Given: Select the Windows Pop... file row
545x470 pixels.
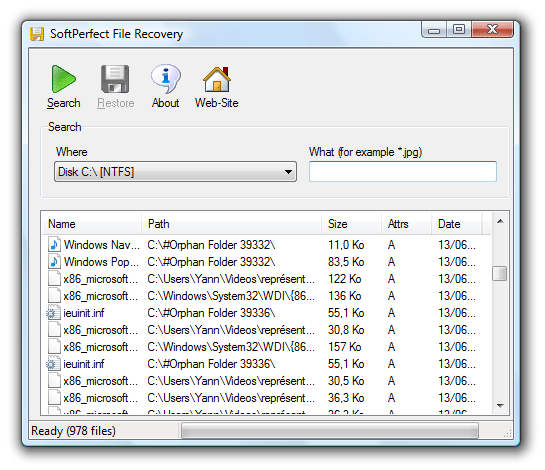Looking at the screenshot, I should coord(267,261).
